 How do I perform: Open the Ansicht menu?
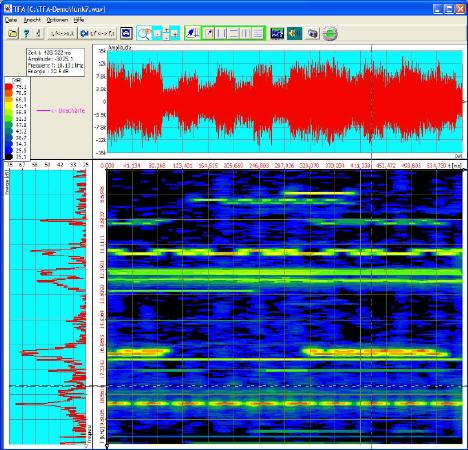pos(32,20)
